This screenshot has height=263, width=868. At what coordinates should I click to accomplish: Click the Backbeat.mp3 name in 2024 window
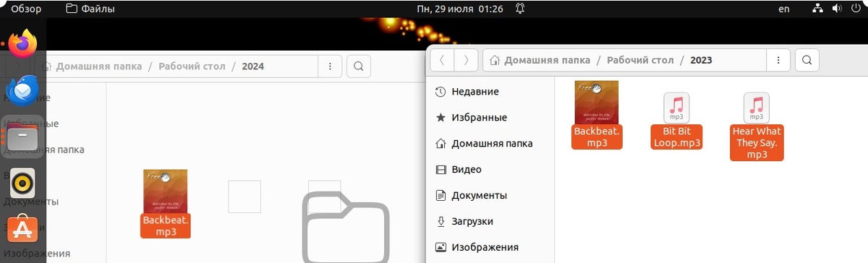pos(166,226)
